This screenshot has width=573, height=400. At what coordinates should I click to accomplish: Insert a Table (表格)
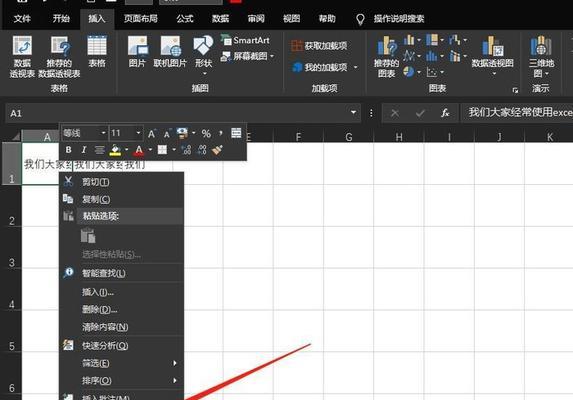(x=97, y=52)
